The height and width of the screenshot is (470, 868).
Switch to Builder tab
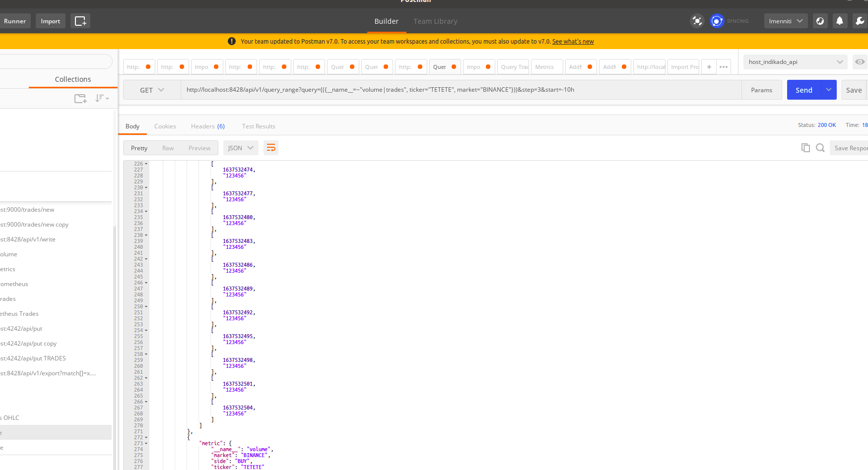coord(386,21)
